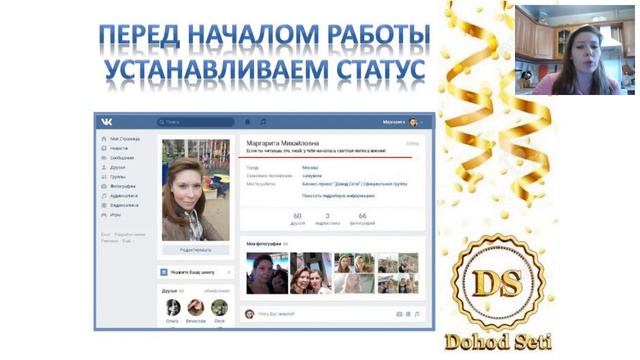
Task: Open Друзья in sidebar
Action: coord(118,167)
